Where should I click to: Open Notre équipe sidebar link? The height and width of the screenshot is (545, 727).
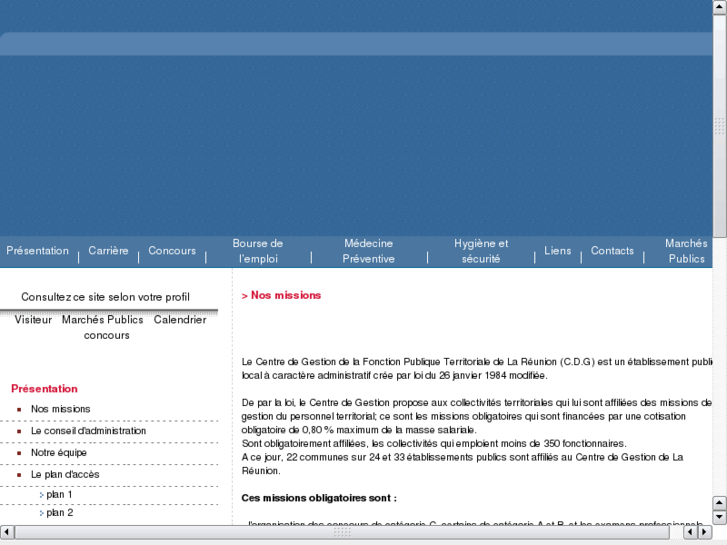pyautogui.click(x=59, y=453)
